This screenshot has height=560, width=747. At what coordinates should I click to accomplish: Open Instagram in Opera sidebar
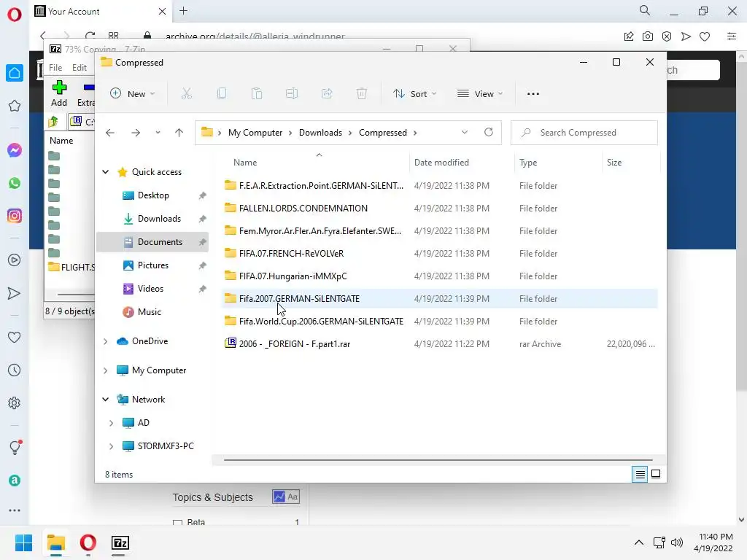pos(15,216)
